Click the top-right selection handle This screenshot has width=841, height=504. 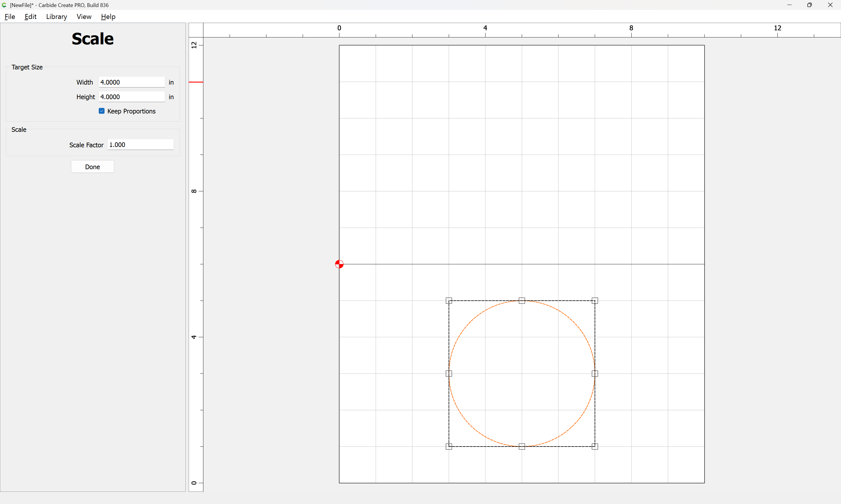click(595, 301)
